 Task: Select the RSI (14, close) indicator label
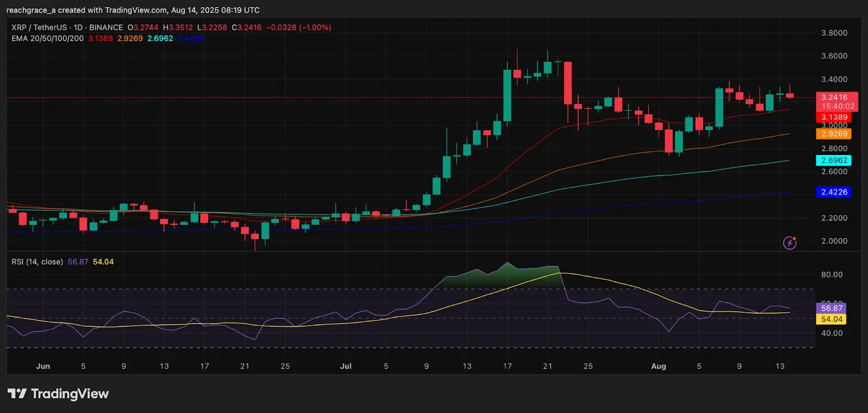tap(37, 262)
